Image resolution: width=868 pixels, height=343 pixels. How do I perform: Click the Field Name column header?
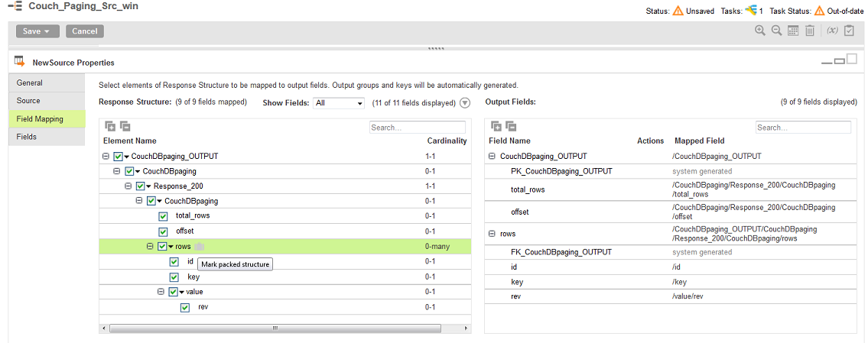pos(509,141)
